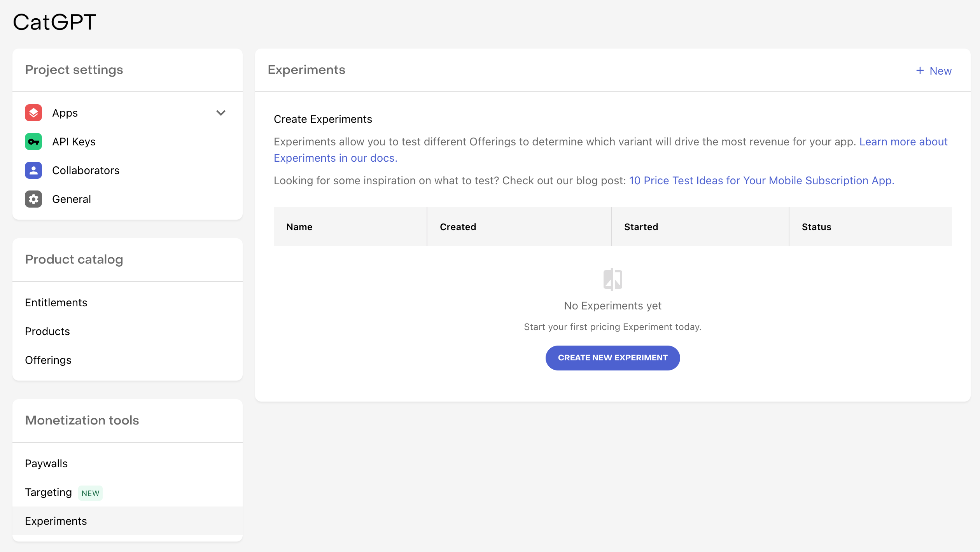Click the Started column header

[700, 227]
